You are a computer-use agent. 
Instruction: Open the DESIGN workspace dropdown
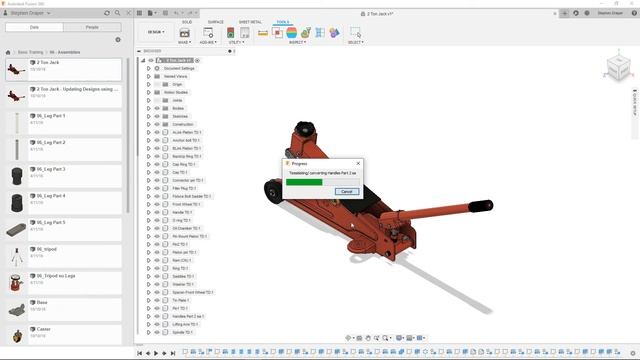[156, 32]
